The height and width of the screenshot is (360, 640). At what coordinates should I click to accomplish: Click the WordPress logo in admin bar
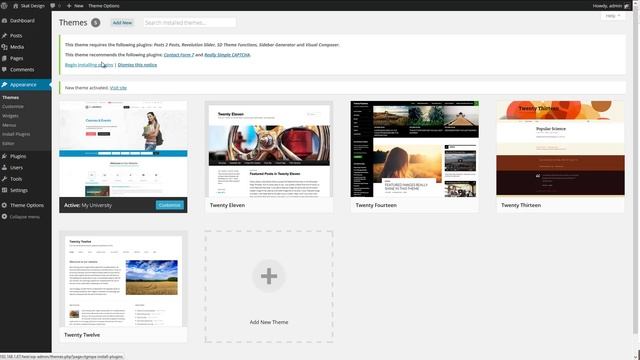click(4, 6)
